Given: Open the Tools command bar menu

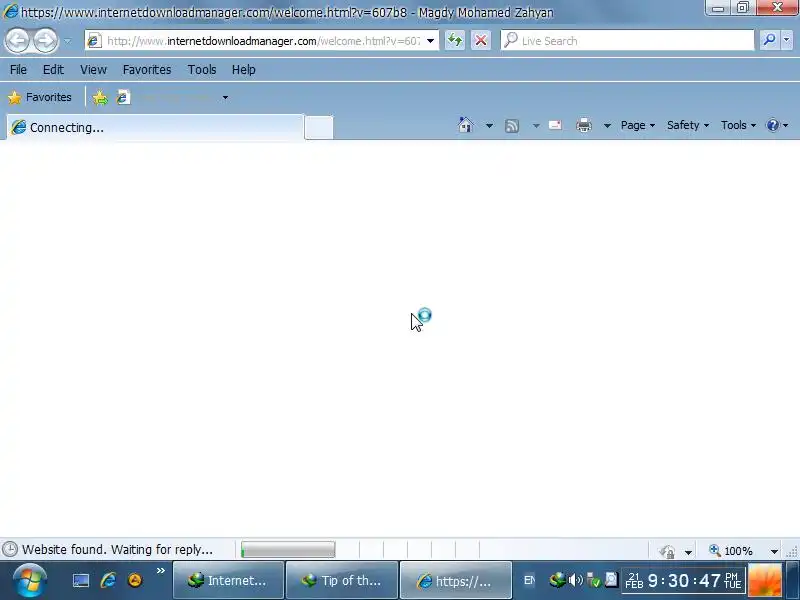Looking at the screenshot, I should tap(738, 125).
